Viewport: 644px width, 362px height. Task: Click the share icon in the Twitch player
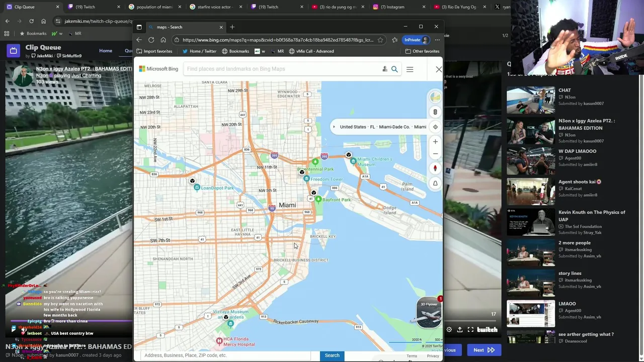click(x=459, y=330)
